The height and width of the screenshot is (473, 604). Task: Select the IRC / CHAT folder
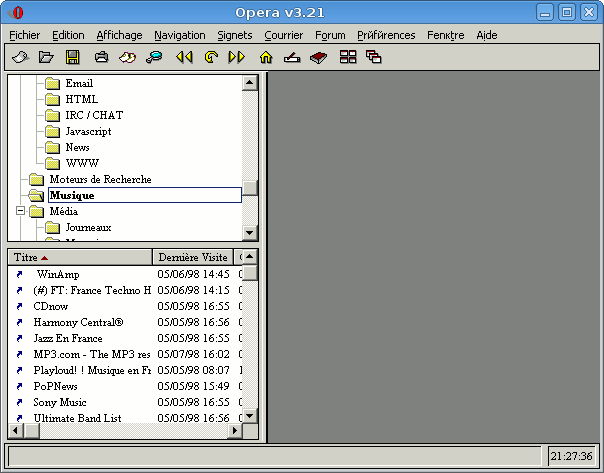tap(94, 116)
